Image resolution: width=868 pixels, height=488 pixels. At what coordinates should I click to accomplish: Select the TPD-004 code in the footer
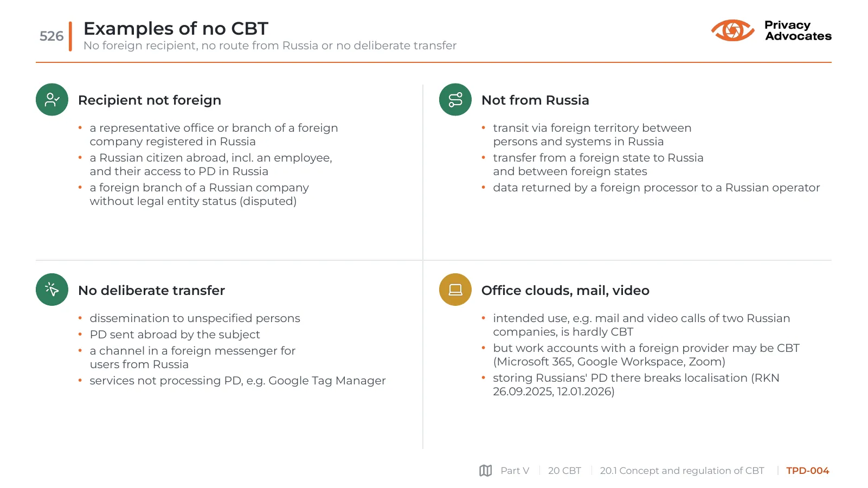pos(807,471)
